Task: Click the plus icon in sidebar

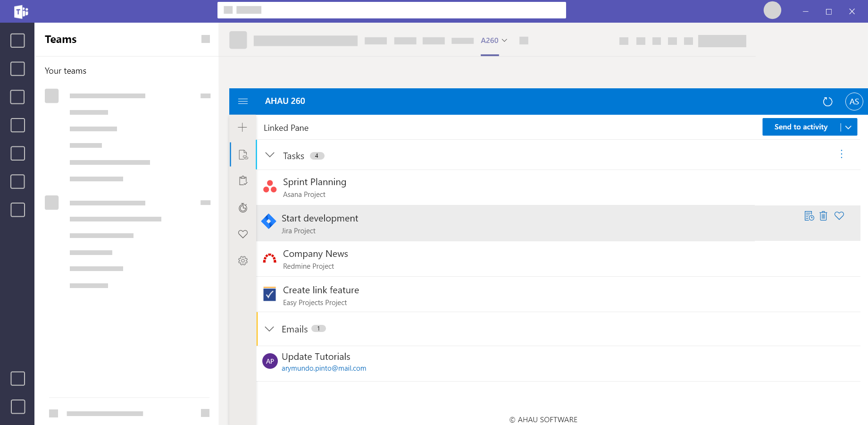Action: (x=242, y=127)
